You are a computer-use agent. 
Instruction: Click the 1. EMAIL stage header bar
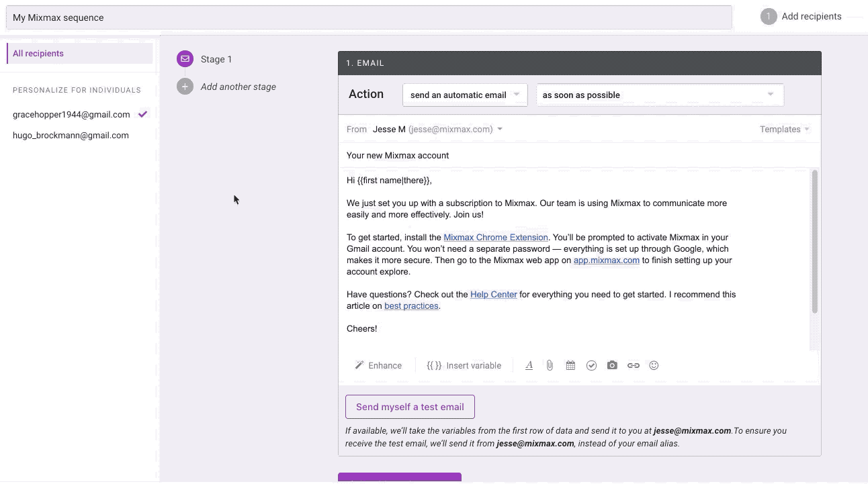point(579,63)
